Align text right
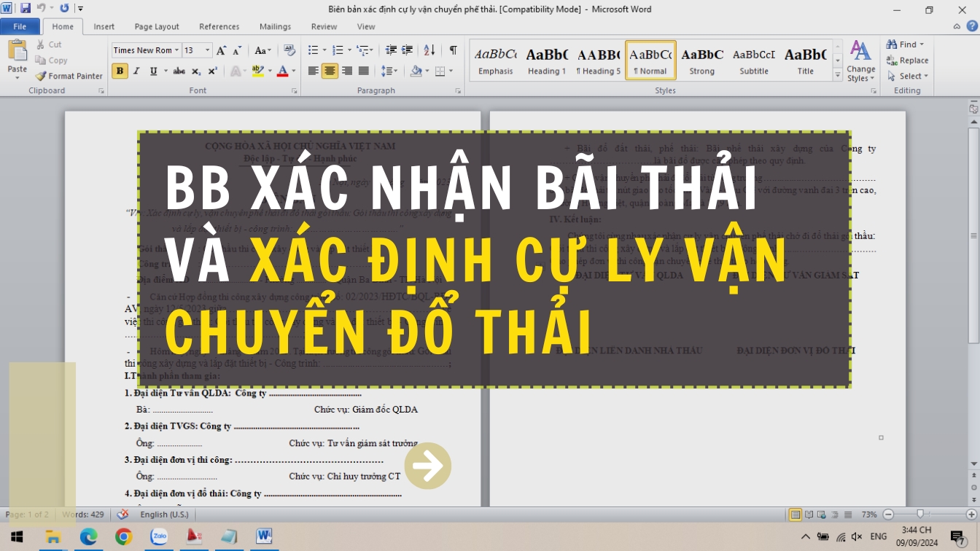Image resolution: width=980 pixels, height=551 pixels. pos(347,71)
